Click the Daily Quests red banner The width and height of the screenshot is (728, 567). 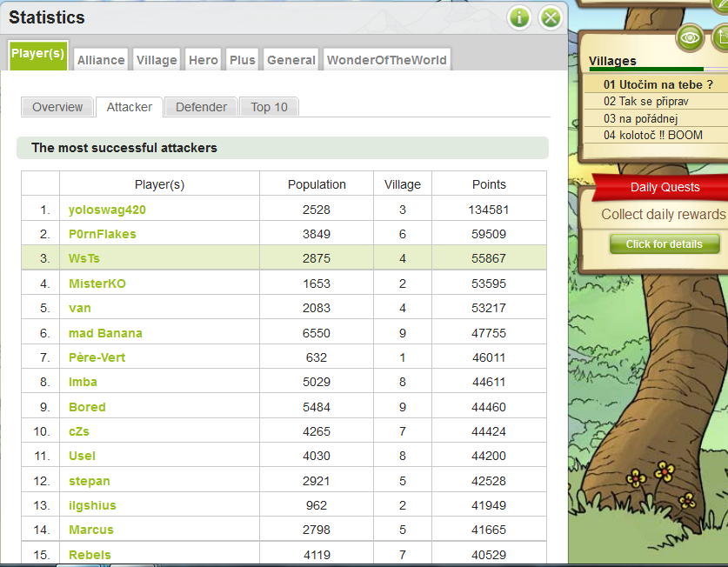click(x=665, y=187)
